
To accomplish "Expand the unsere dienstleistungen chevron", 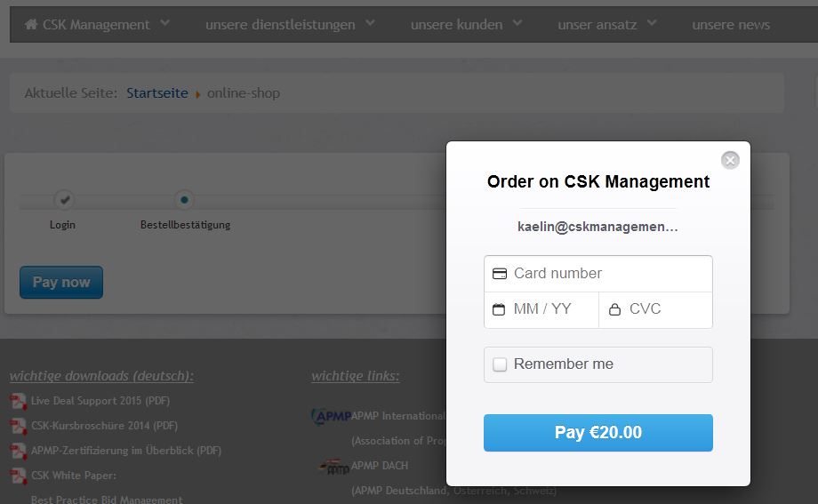I will pyautogui.click(x=370, y=23).
